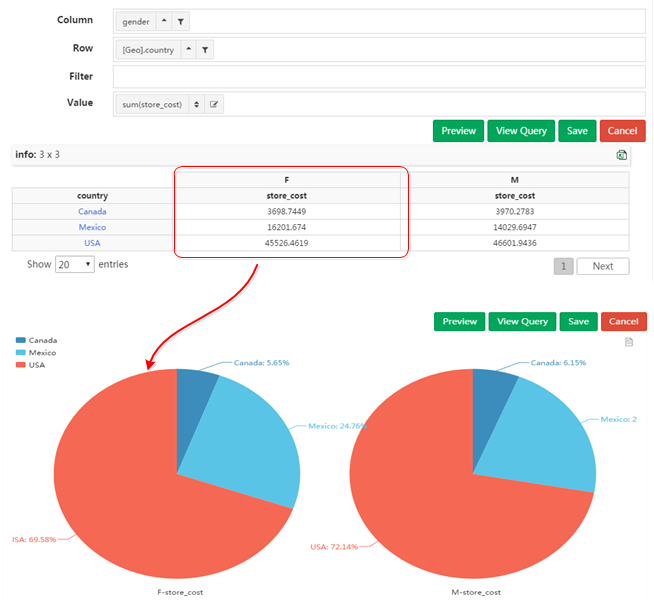Click the lower Save button
Screen dimensions: 654x605
pyautogui.click(x=578, y=321)
